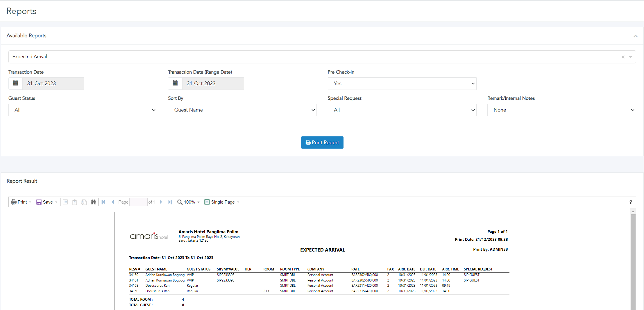Click the help question mark in viewer toolbar
The image size is (644, 310).
[x=631, y=202]
